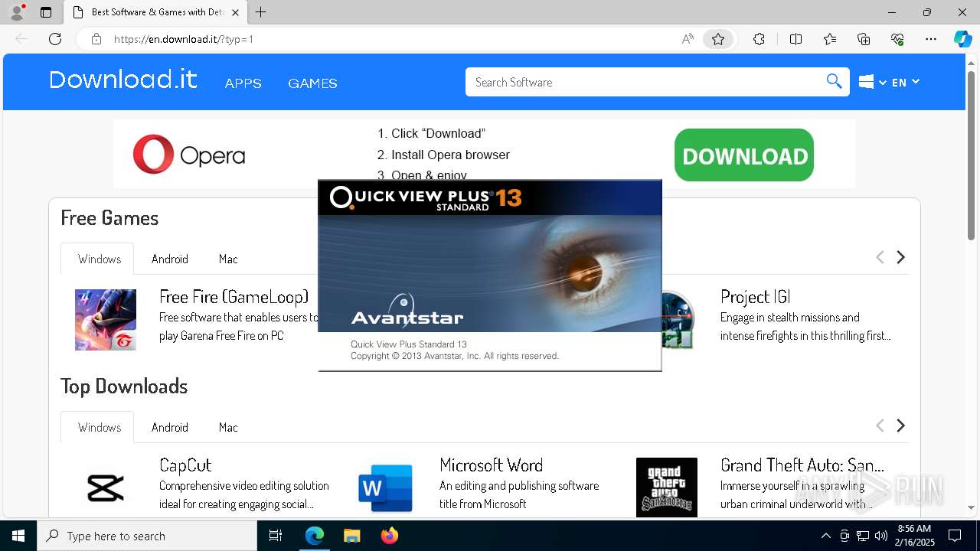
Task: Open browser Collections
Action: (x=864, y=39)
